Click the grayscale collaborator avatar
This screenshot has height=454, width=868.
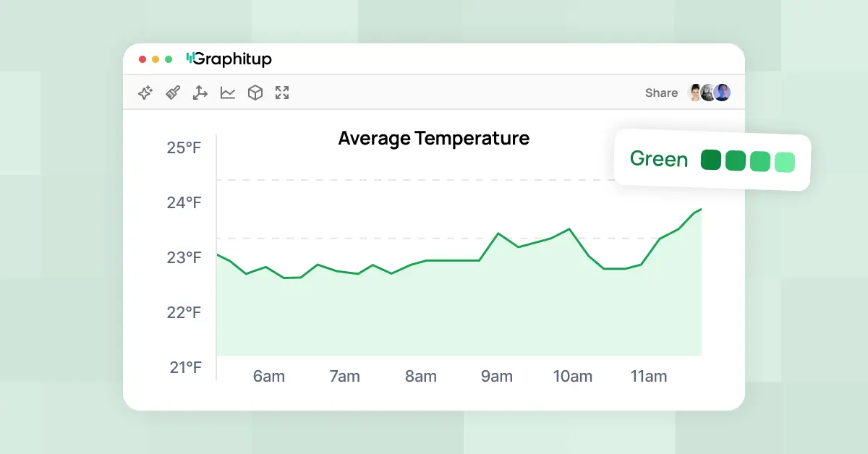(707, 93)
